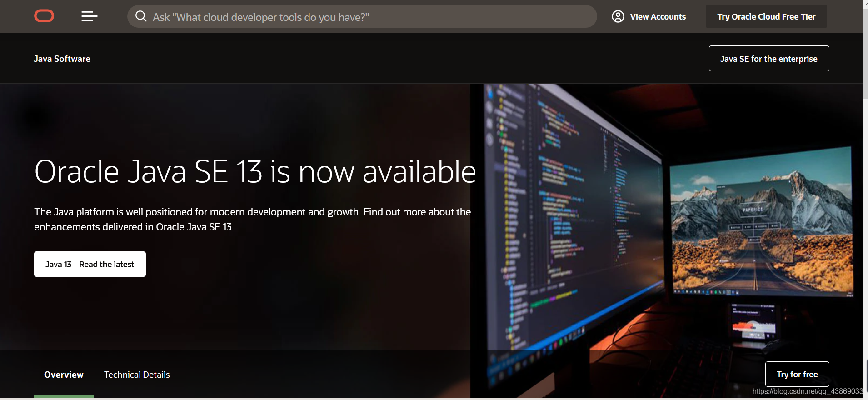
Task: Click Java 13—Read the latest button
Action: click(x=90, y=264)
